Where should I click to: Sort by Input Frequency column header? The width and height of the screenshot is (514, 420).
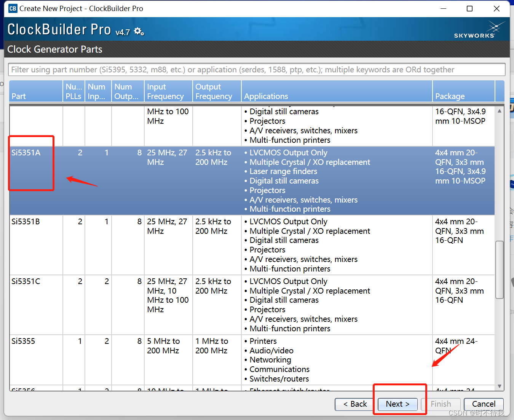pyautogui.click(x=168, y=91)
